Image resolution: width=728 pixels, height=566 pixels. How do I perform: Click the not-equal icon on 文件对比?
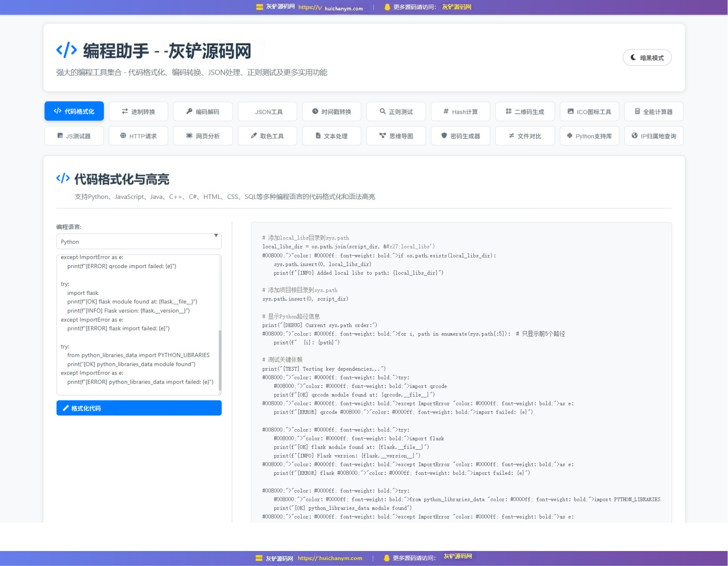coord(511,136)
